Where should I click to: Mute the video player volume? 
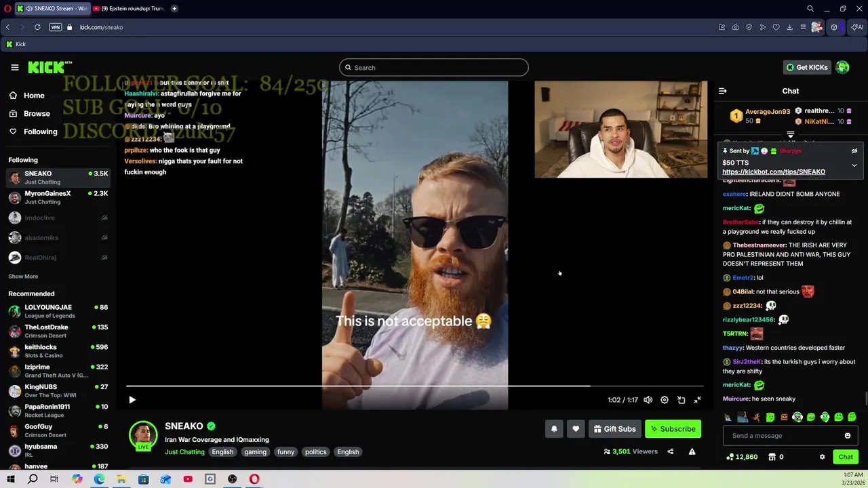pyautogui.click(x=648, y=400)
